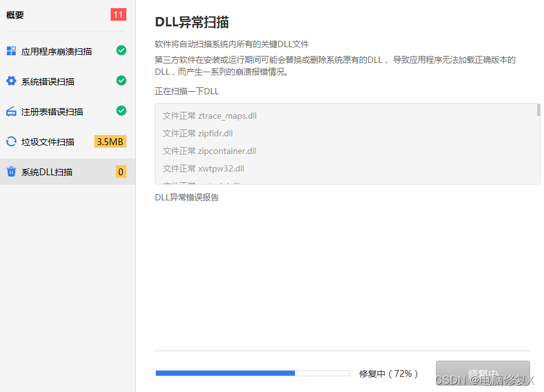
Task: Click the red 11 badge next to 概要
Action: (x=118, y=14)
